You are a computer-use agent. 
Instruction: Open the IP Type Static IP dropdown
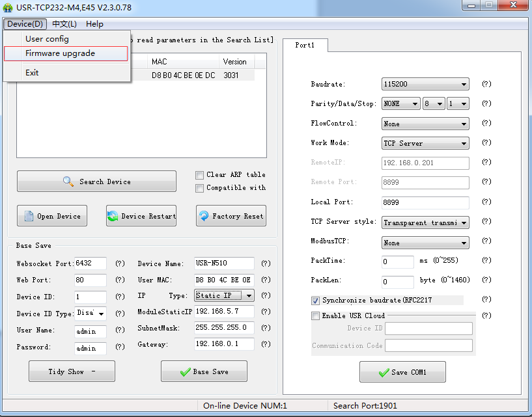224,295
